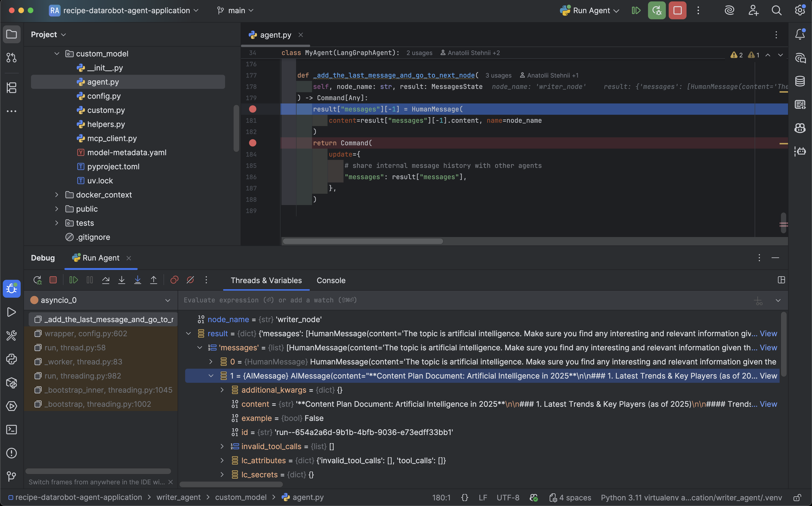Open the Database tool window icon
The height and width of the screenshot is (506, 812).
[800, 81]
